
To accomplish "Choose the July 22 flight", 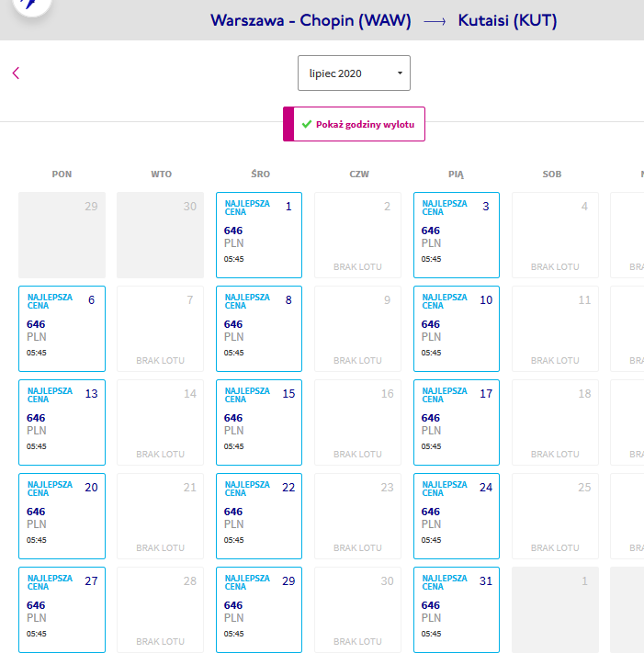I will 259,516.
